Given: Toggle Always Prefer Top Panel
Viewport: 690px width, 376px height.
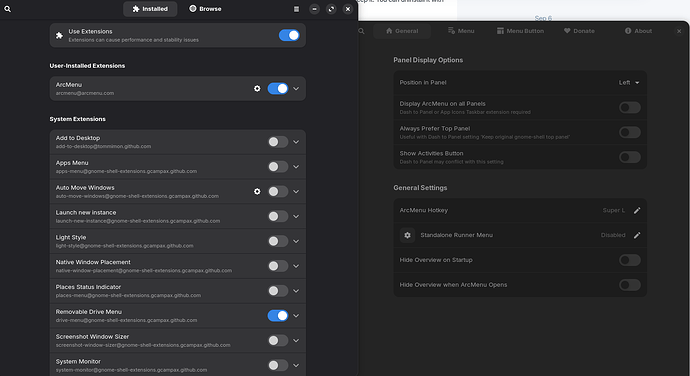Looking at the screenshot, I should pos(630,132).
